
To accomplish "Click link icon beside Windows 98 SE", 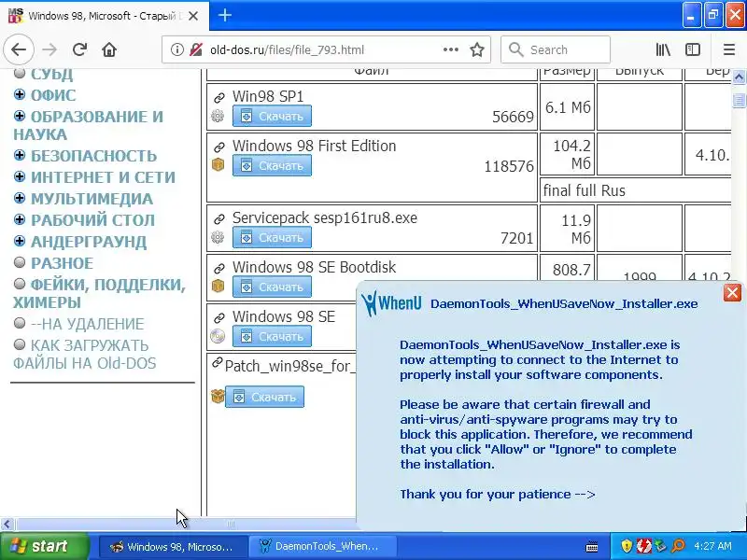I will click(x=219, y=317).
